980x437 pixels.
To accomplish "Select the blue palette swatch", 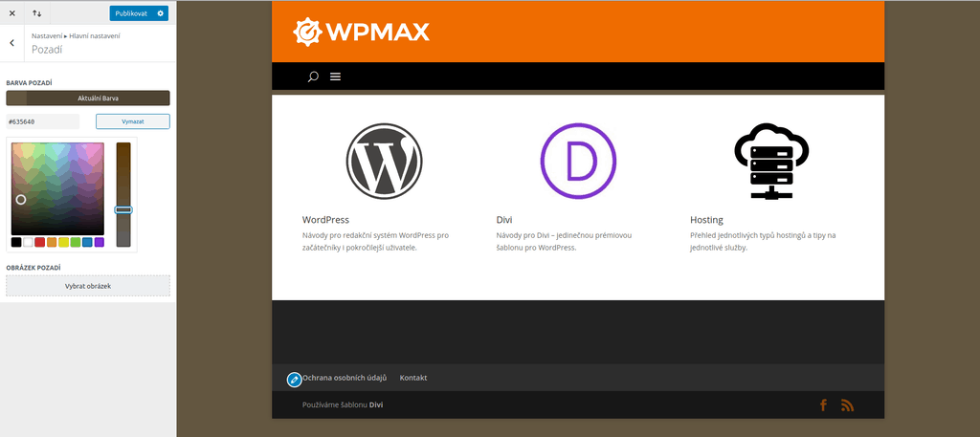I will tap(87, 242).
